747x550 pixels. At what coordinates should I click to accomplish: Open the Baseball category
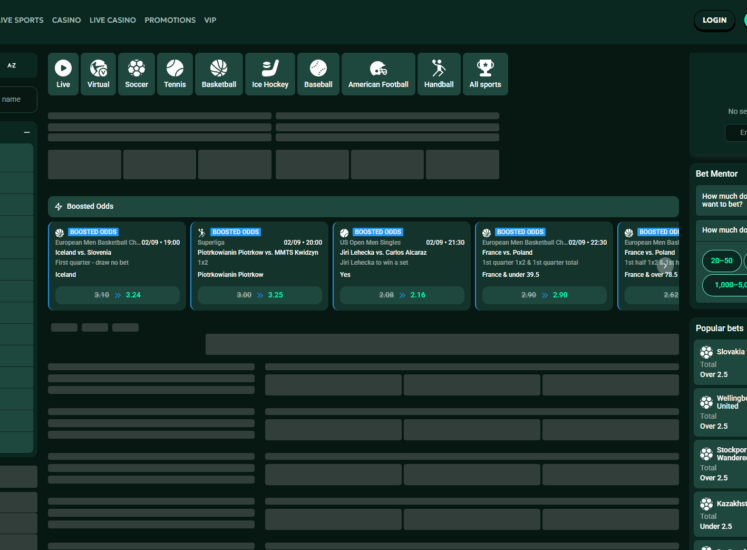(x=318, y=74)
